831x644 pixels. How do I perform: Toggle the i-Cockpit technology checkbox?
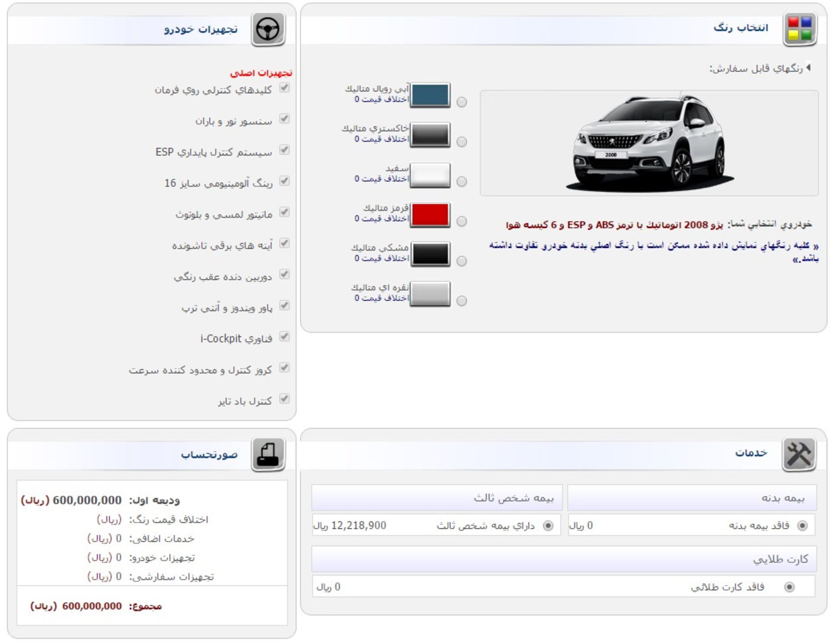coord(284,337)
